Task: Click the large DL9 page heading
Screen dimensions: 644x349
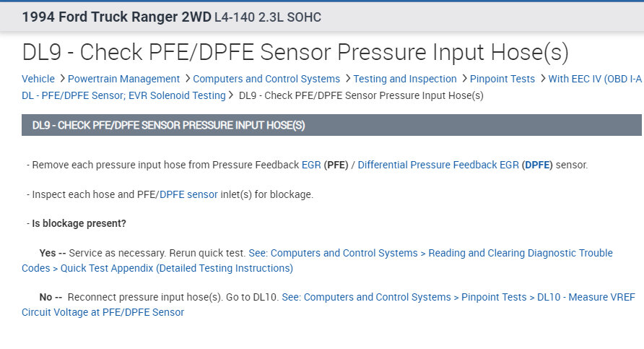Action: click(295, 52)
